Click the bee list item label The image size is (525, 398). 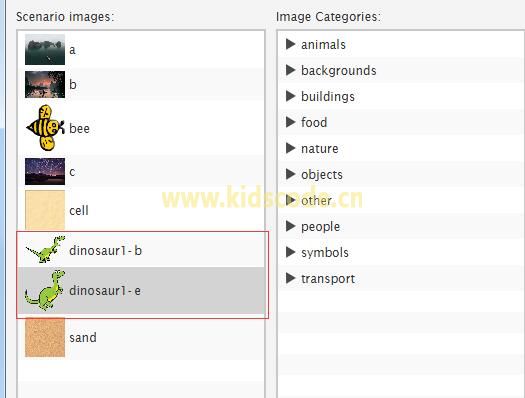click(79, 128)
